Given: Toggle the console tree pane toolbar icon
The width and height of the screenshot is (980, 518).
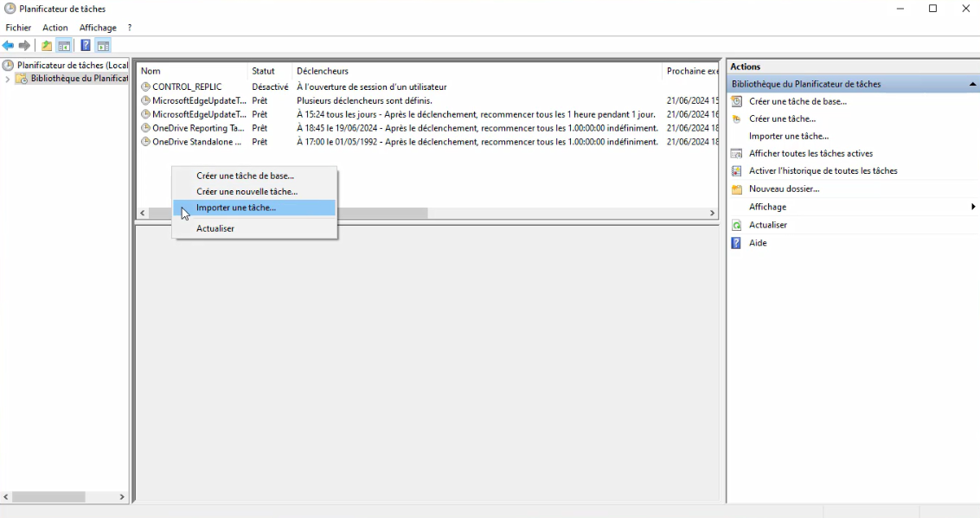Looking at the screenshot, I should coord(64,46).
